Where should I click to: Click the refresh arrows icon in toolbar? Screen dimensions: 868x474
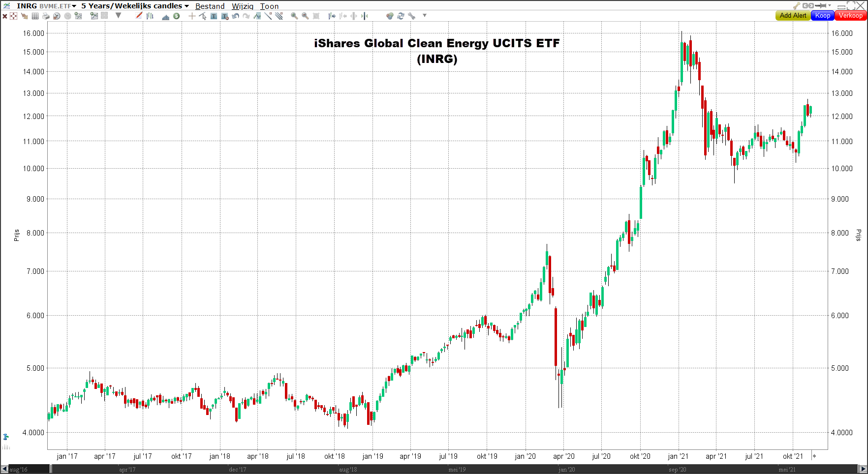pos(401,16)
